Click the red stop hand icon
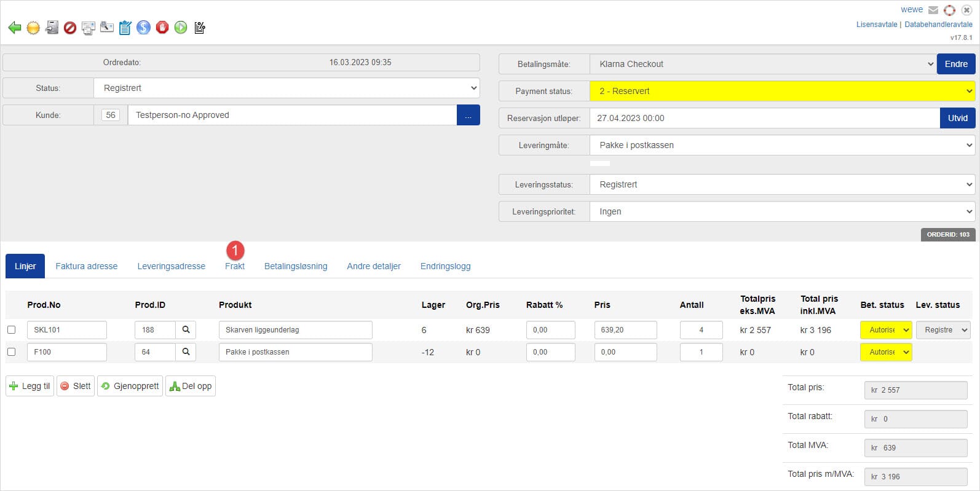The height and width of the screenshot is (491, 980). (162, 28)
